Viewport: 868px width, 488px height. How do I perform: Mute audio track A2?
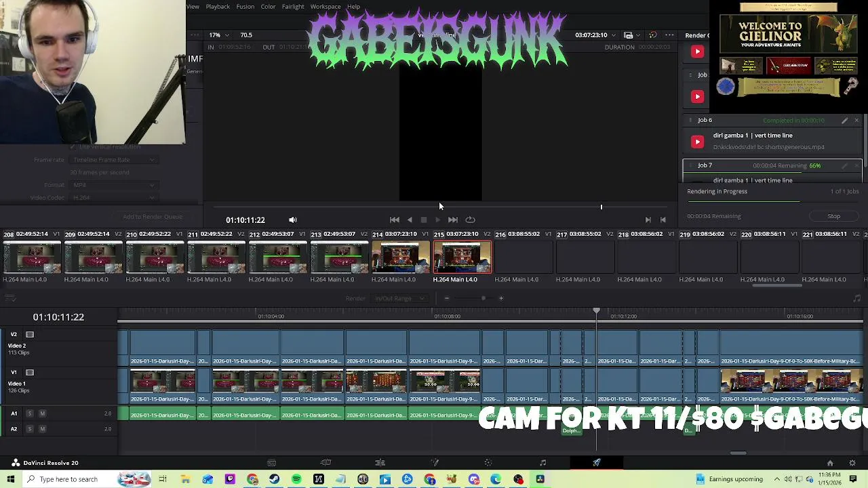(x=42, y=429)
